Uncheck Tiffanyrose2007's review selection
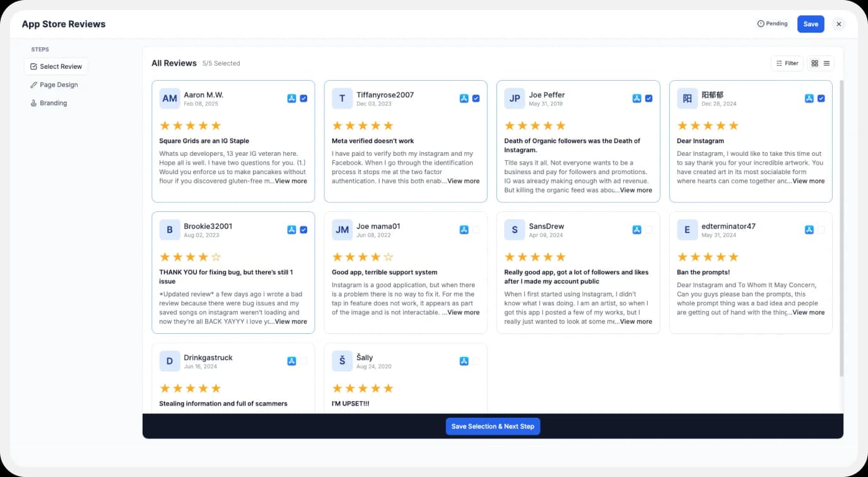 tap(476, 98)
